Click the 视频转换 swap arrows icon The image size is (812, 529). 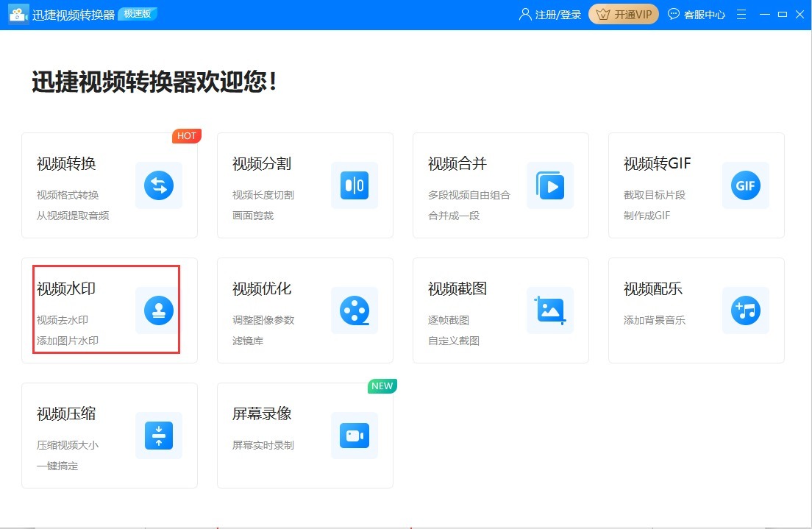[x=158, y=185]
